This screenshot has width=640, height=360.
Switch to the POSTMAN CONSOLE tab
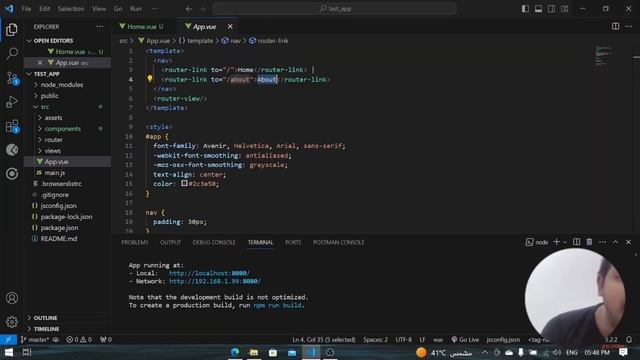(338, 242)
